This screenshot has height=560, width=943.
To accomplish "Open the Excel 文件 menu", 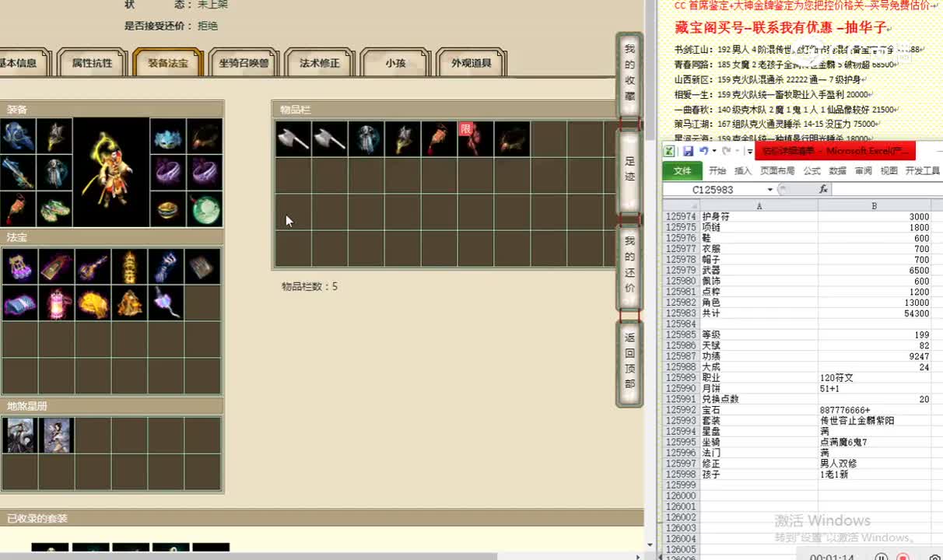I will coord(682,171).
